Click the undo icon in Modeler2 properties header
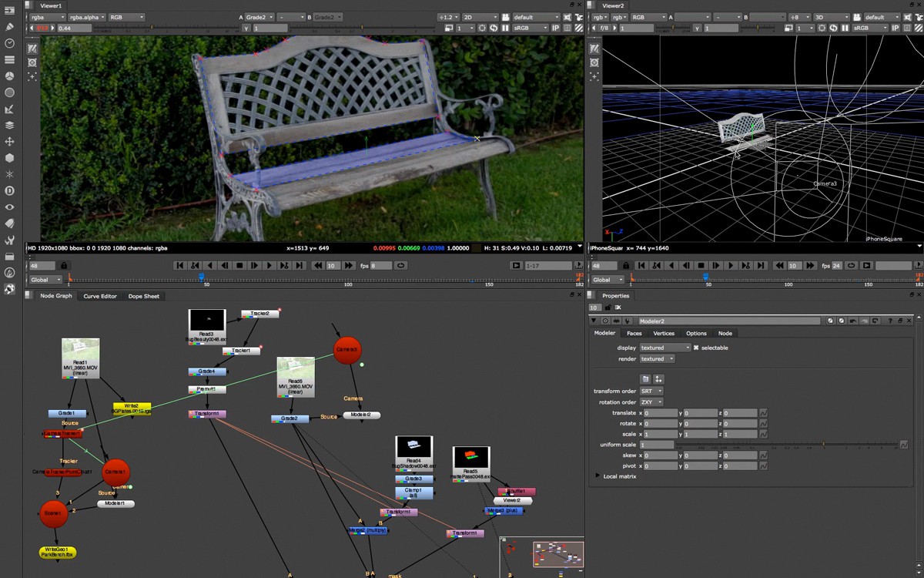The width and height of the screenshot is (924, 578). (855, 321)
